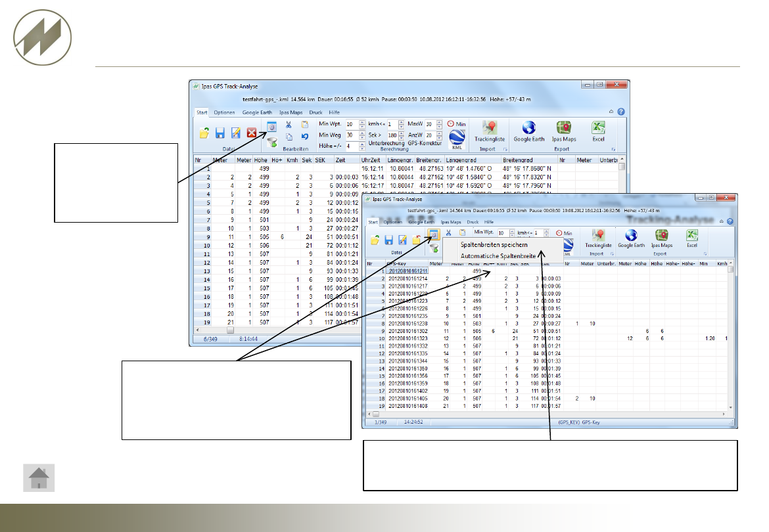Open Ipas Maps tab in back window
Screen dimensions: 769x532
pyautogui.click(x=291, y=112)
